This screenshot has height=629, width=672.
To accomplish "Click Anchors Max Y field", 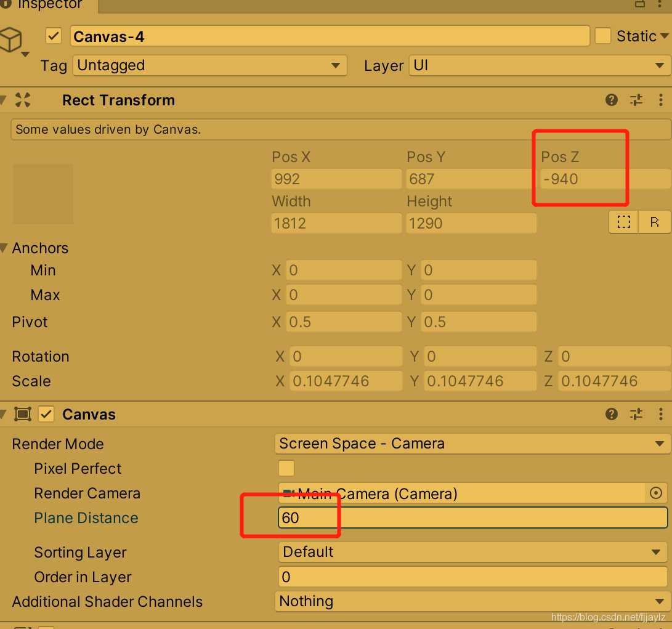I will click(x=479, y=295).
